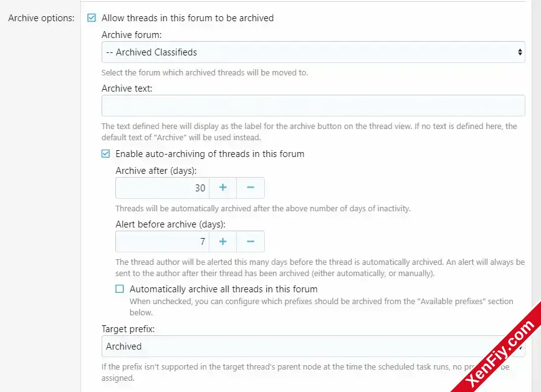541x392 pixels.
Task: Click the Archive after days number field
Action: click(x=163, y=188)
